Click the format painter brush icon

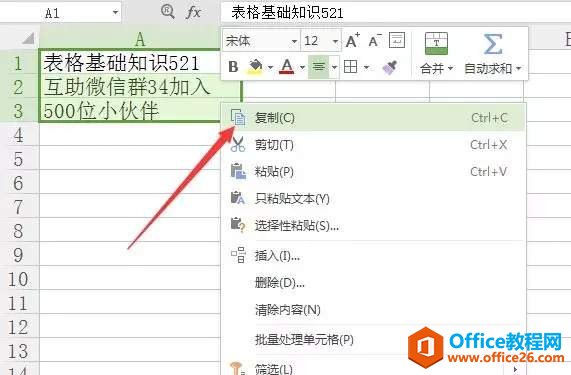pyautogui.click(x=390, y=67)
